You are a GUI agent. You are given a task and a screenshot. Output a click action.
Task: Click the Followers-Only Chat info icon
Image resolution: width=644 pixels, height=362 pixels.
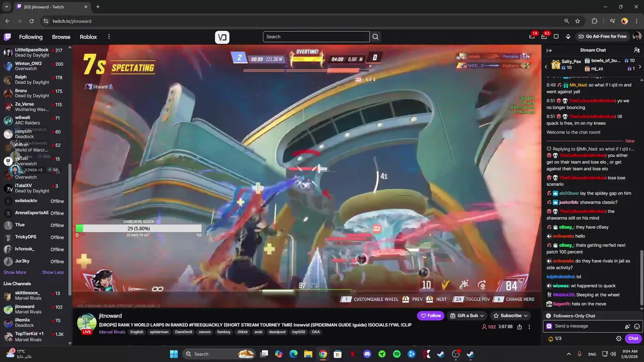coord(548,316)
